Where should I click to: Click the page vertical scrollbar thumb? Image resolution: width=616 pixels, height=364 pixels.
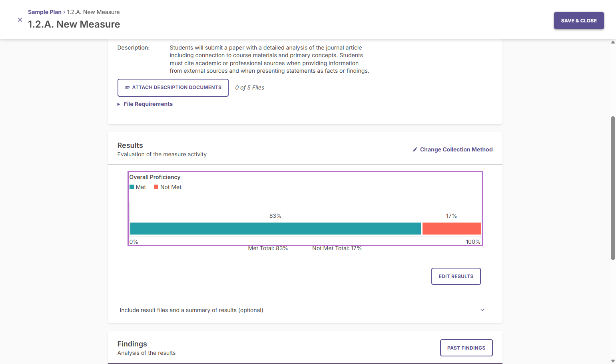coord(613,188)
